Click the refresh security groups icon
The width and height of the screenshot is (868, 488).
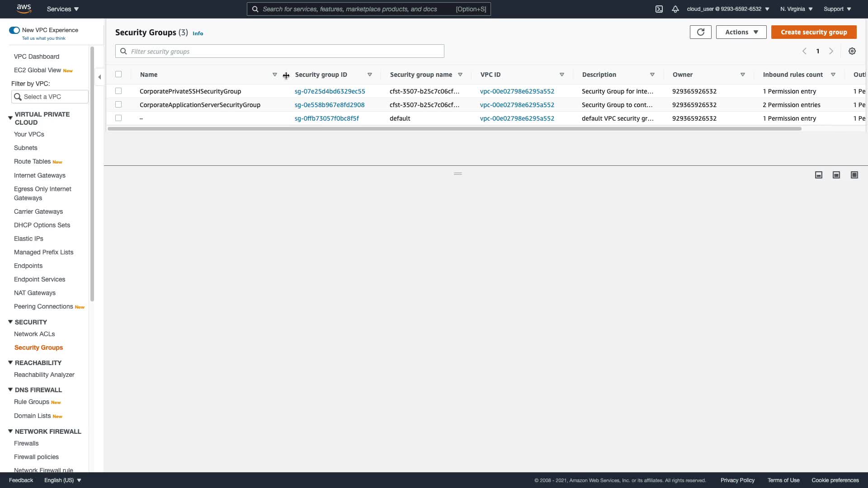click(700, 32)
